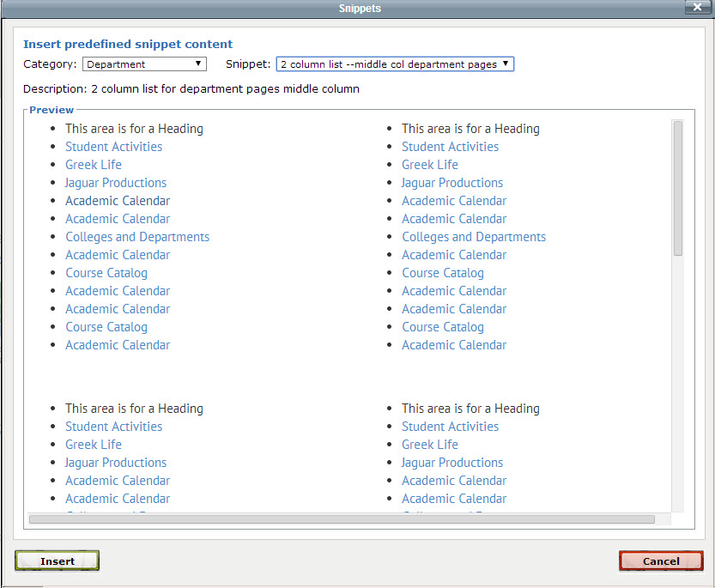Click the preview pane horizontal scrollbar thumb

(x=342, y=519)
